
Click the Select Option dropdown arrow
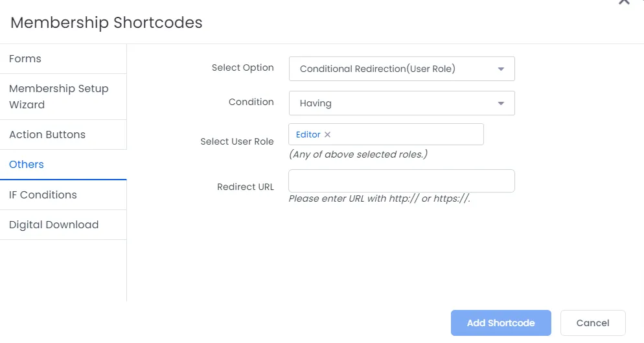501,69
